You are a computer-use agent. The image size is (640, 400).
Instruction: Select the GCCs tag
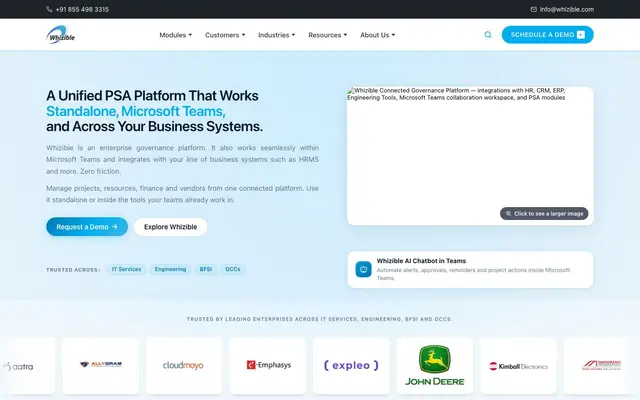point(233,269)
